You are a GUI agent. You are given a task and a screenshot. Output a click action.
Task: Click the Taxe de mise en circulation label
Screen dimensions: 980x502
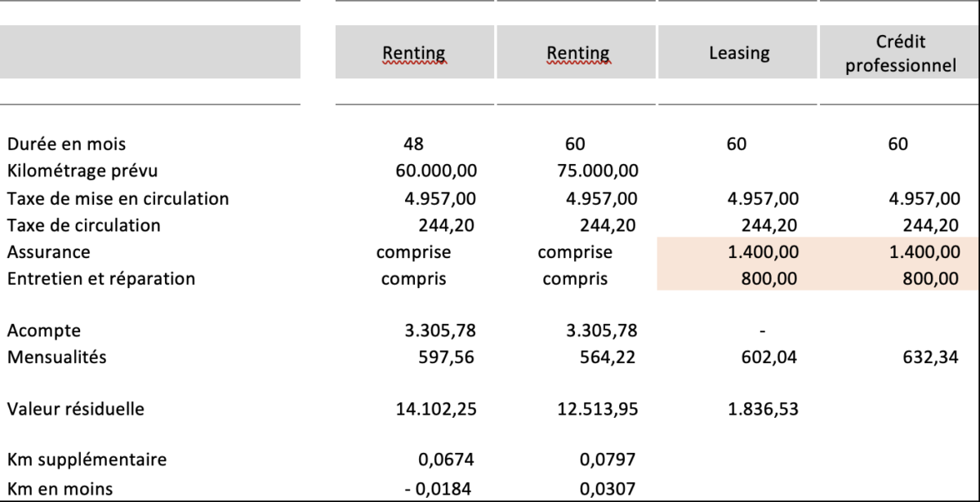tap(118, 198)
